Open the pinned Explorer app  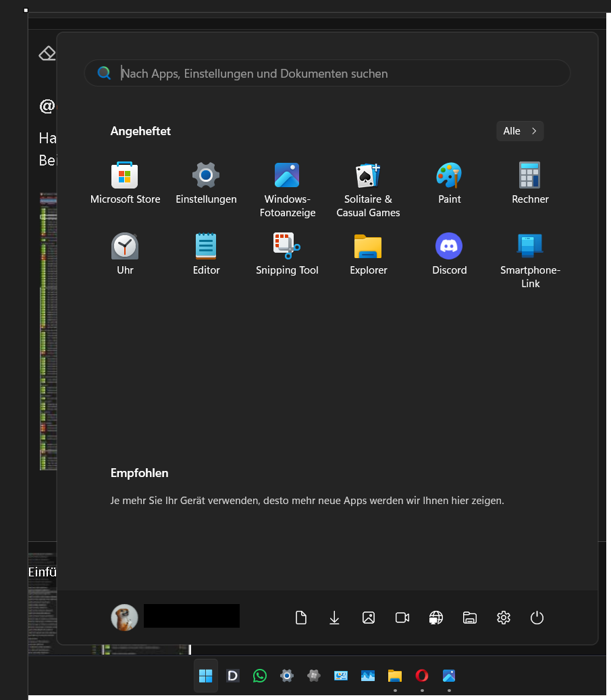click(368, 254)
